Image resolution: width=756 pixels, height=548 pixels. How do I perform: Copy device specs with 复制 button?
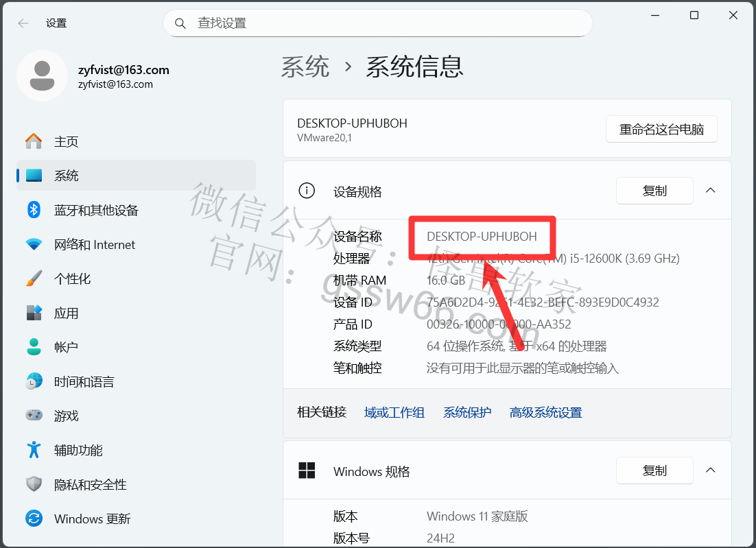(654, 191)
